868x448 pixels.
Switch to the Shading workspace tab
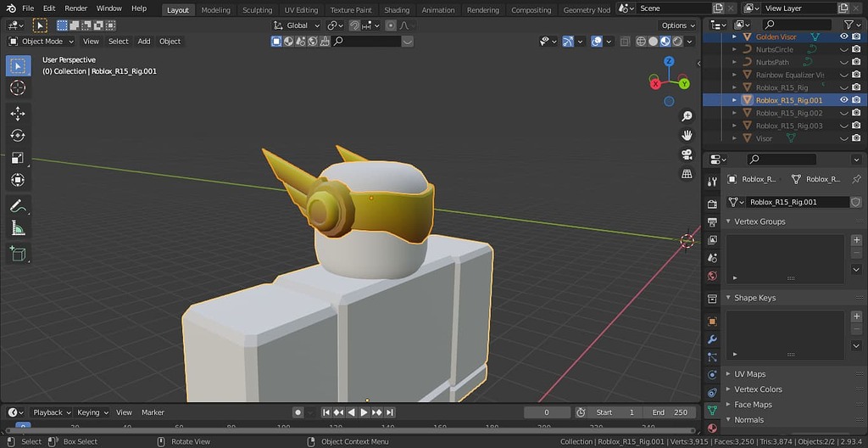coord(397,10)
